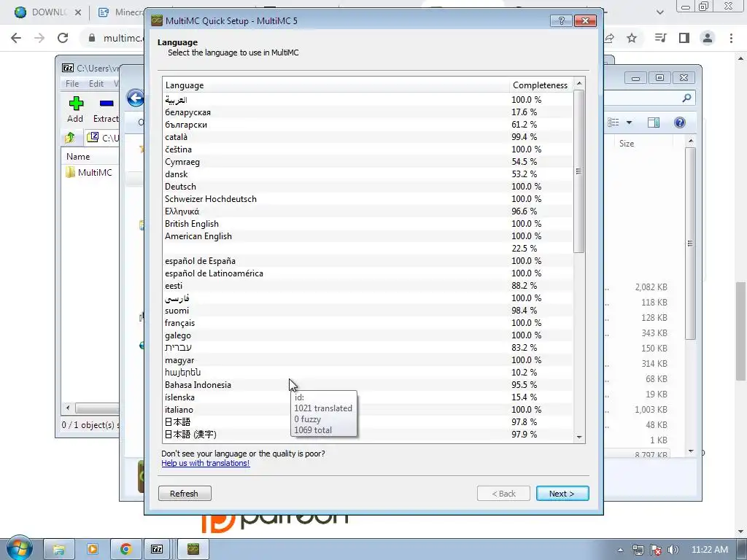Select the Cymraeg language row

tap(368, 161)
